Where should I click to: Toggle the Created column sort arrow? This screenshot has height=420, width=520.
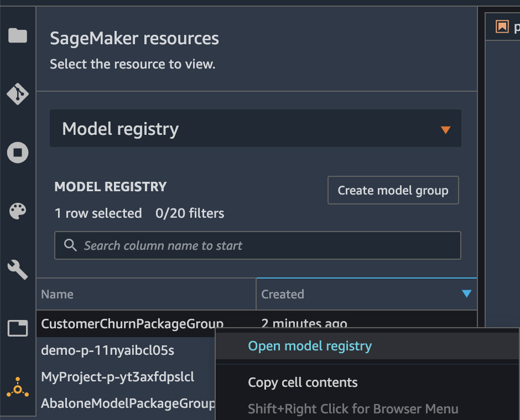[x=466, y=294]
